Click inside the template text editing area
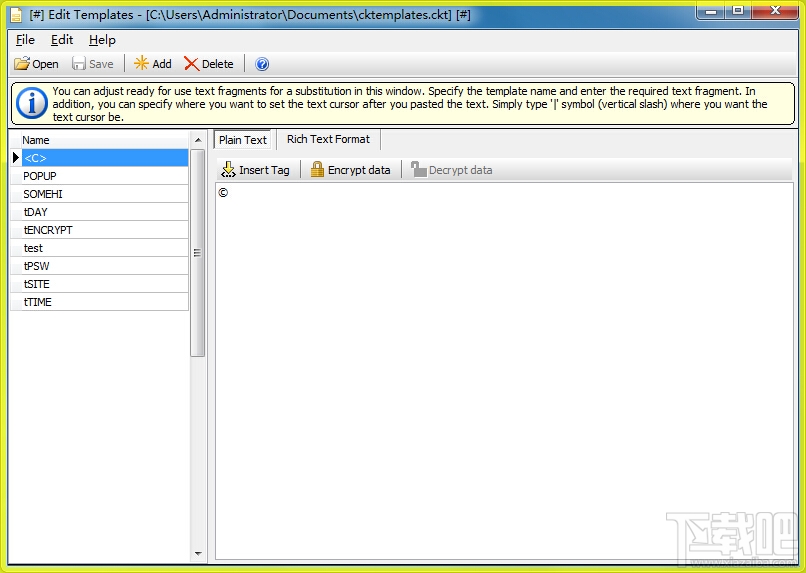Image resolution: width=806 pixels, height=573 pixels. [504, 371]
